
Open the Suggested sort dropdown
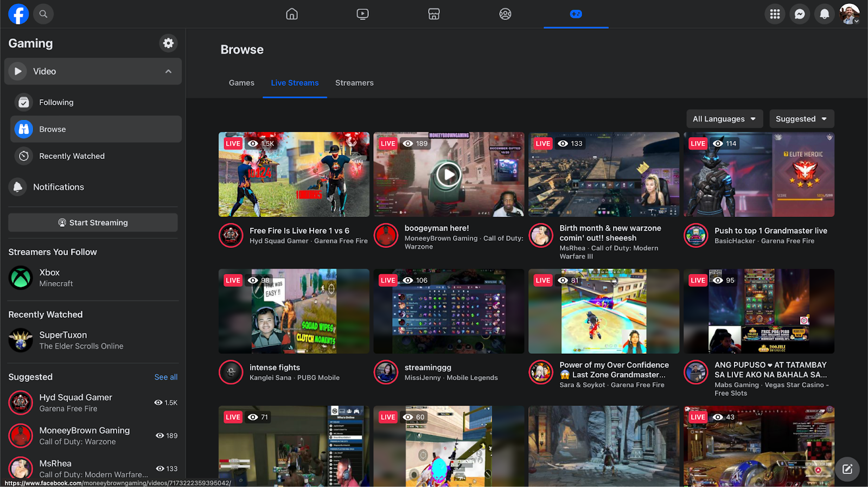point(802,119)
